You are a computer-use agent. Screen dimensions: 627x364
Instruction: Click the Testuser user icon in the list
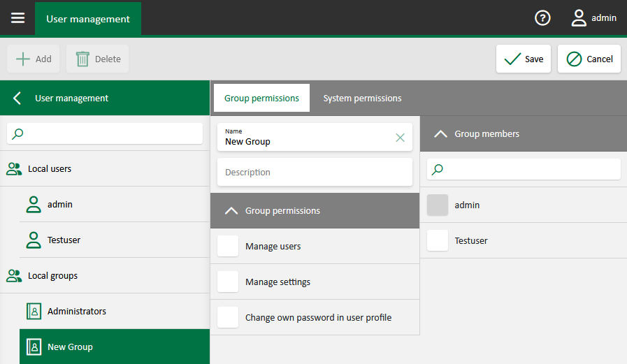click(34, 240)
